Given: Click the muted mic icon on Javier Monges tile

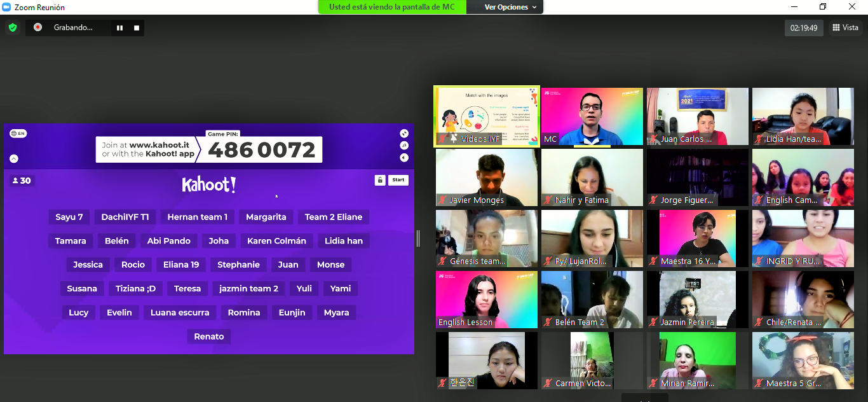Looking at the screenshot, I should click(442, 200).
